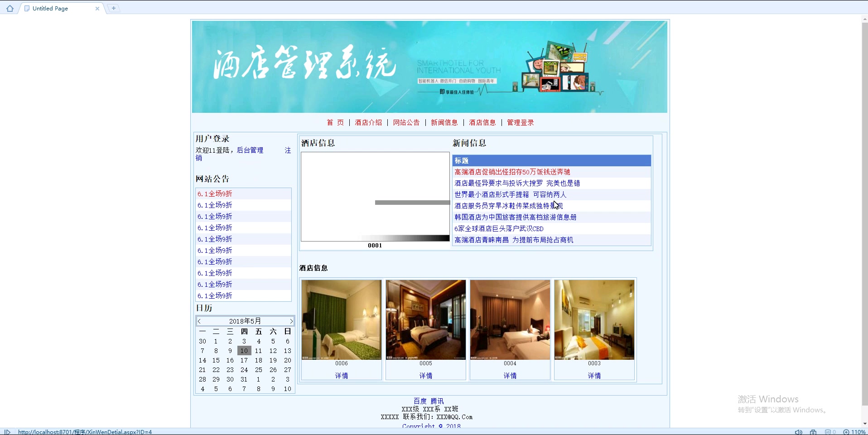Screen dimensions: 868x435
Task: Go to previous month in calendar
Action: coord(199,321)
